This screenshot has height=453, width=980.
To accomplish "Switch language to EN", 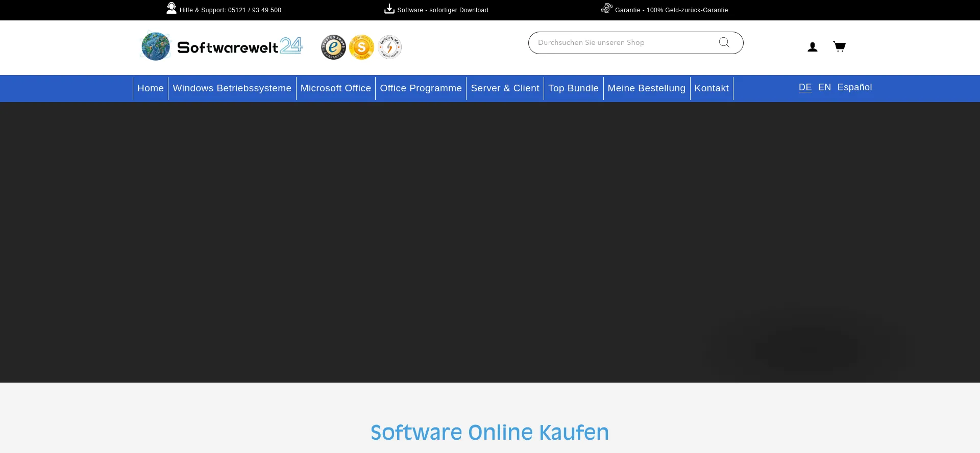I will point(824,87).
